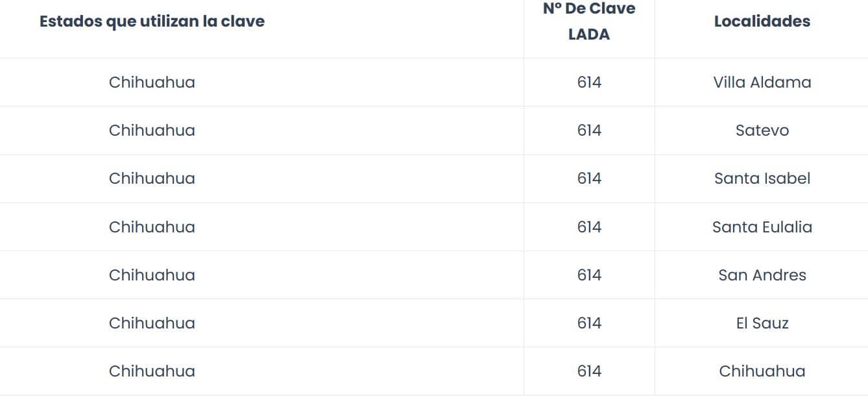Image resolution: width=868 pixels, height=396 pixels.
Task: Click the state Chihuahua in the Satevo row
Action: (152, 130)
